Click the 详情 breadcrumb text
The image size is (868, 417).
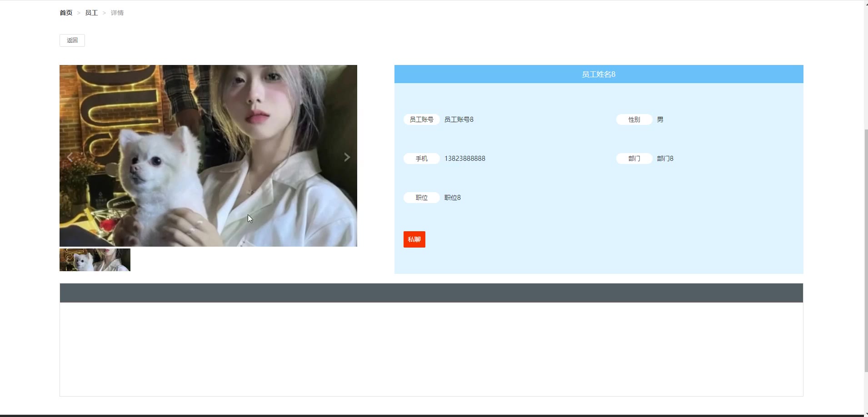pos(117,13)
